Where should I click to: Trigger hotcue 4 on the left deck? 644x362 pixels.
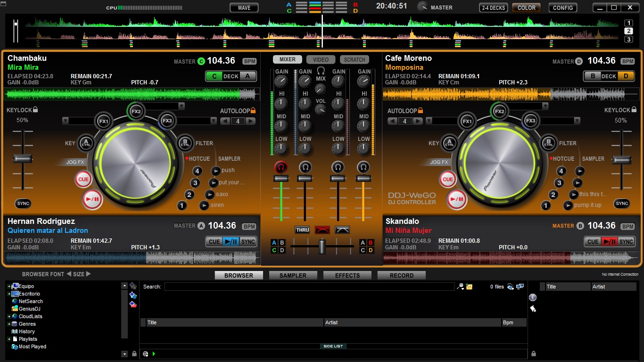pyautogui.click(x=198, y=171)
